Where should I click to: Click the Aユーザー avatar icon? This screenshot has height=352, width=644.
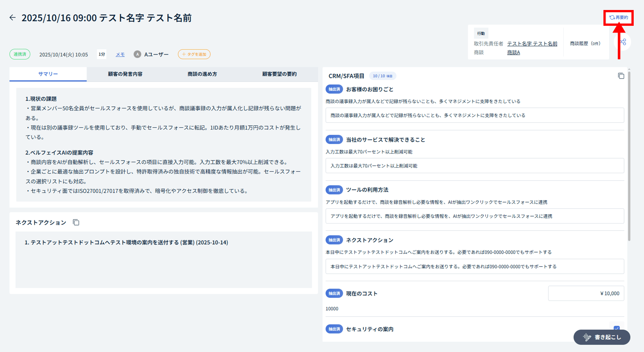137,54
